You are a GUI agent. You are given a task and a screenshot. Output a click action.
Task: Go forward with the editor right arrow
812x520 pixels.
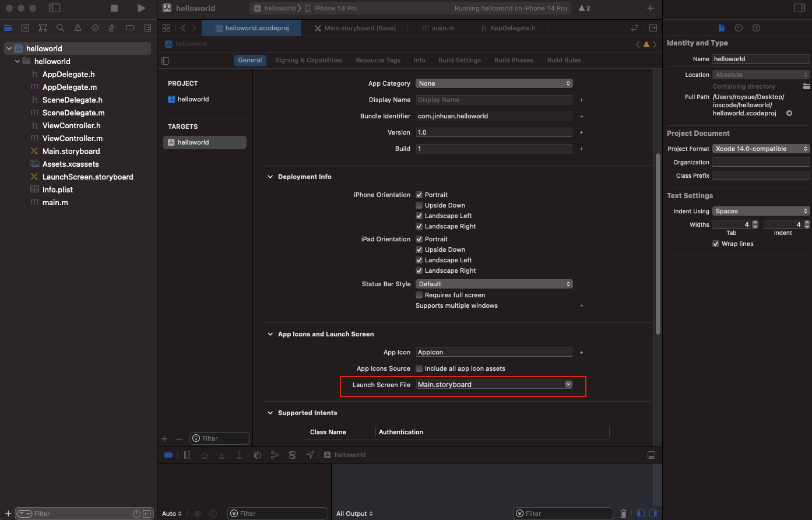(194, 28)
